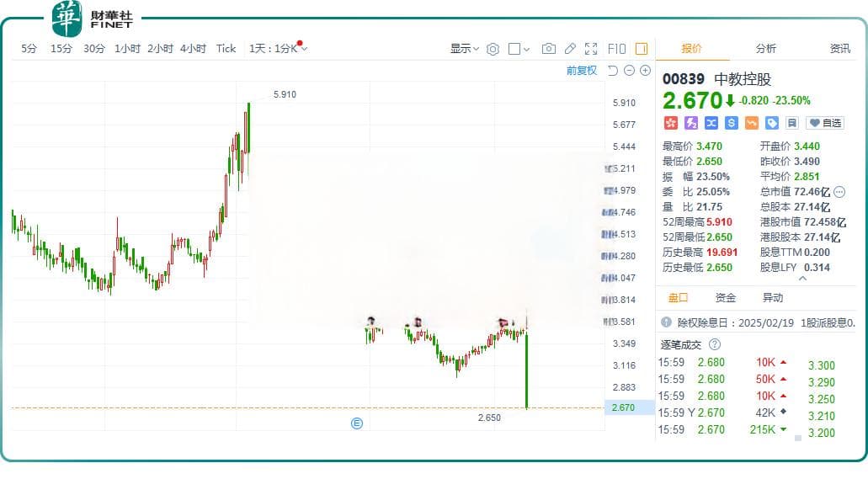
Task: Take a chart snapshot with camera icon
Action: click(x=549, y=49)
